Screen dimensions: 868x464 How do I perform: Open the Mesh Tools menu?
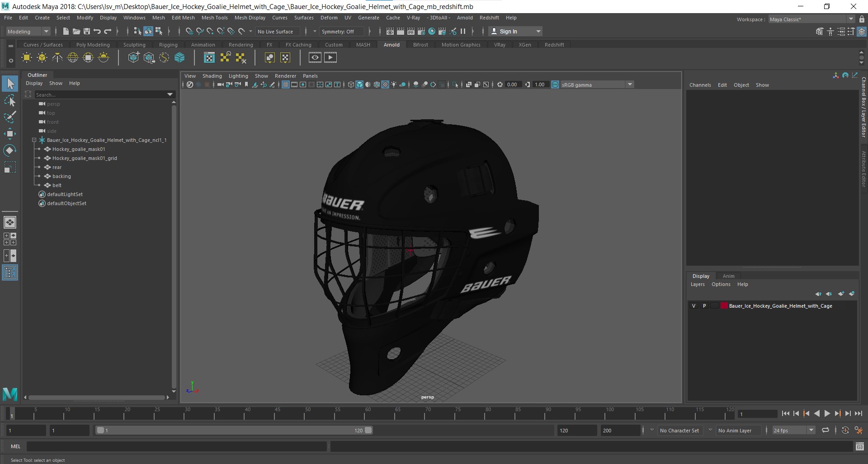214,18
